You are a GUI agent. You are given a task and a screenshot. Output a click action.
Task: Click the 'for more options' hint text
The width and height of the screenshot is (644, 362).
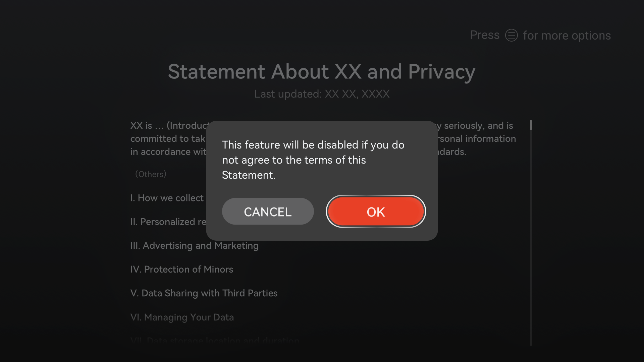point(567,36)
